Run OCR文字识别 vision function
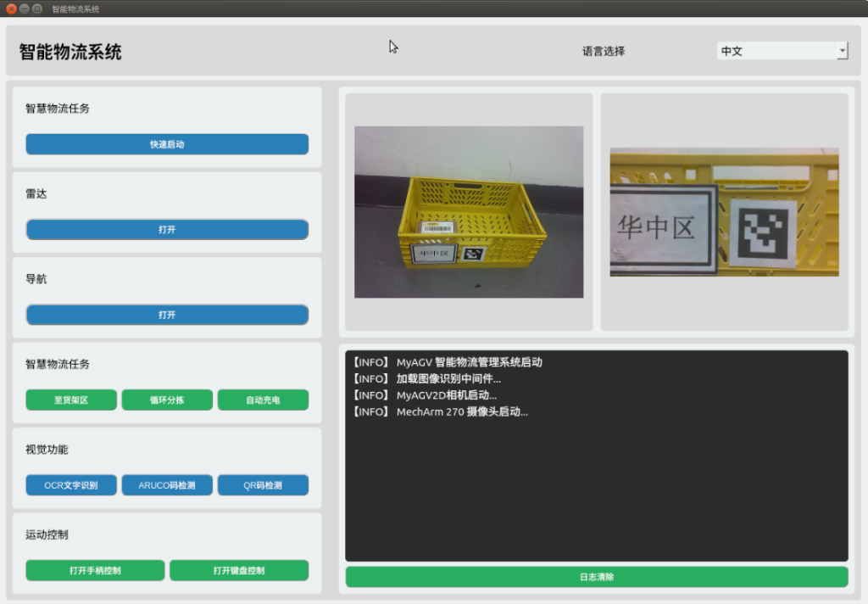 tap(71, 485)
